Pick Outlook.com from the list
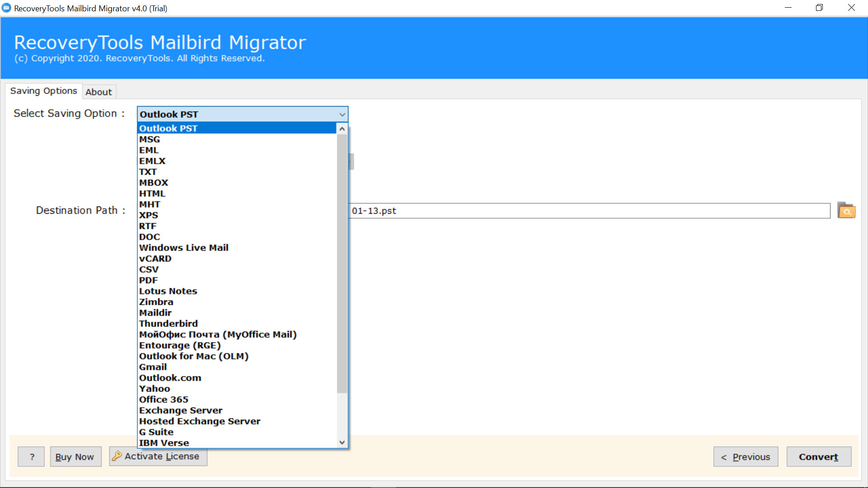 (237, 378)
